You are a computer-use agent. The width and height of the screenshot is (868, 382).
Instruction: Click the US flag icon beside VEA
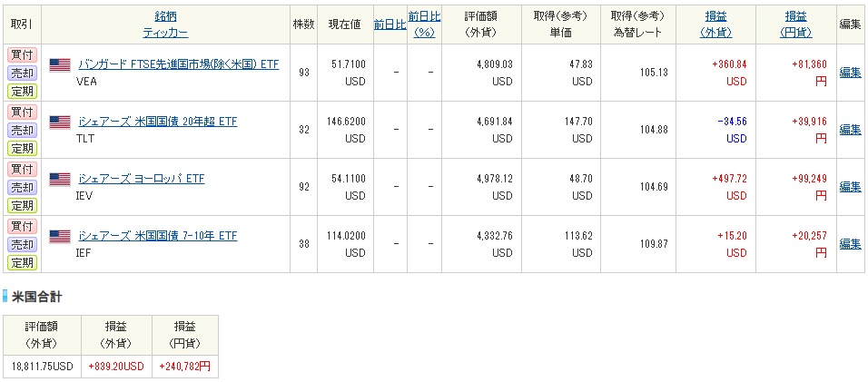click(59, 64)
